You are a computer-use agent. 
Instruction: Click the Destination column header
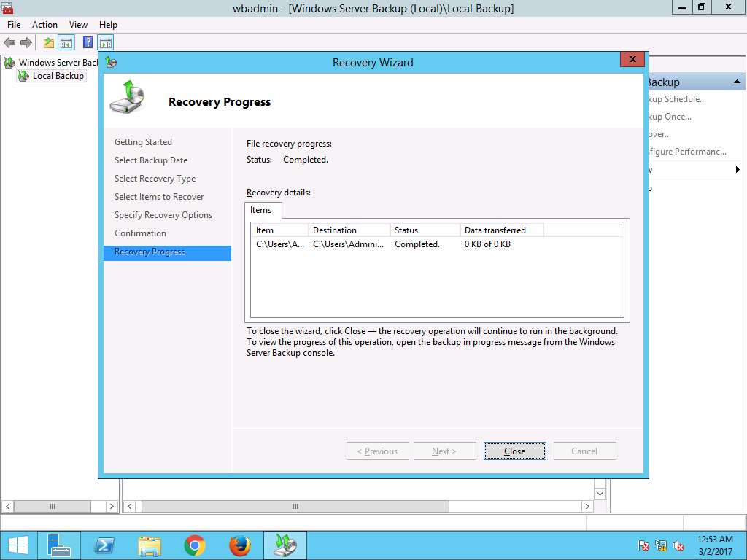click(x=349, y=230)
